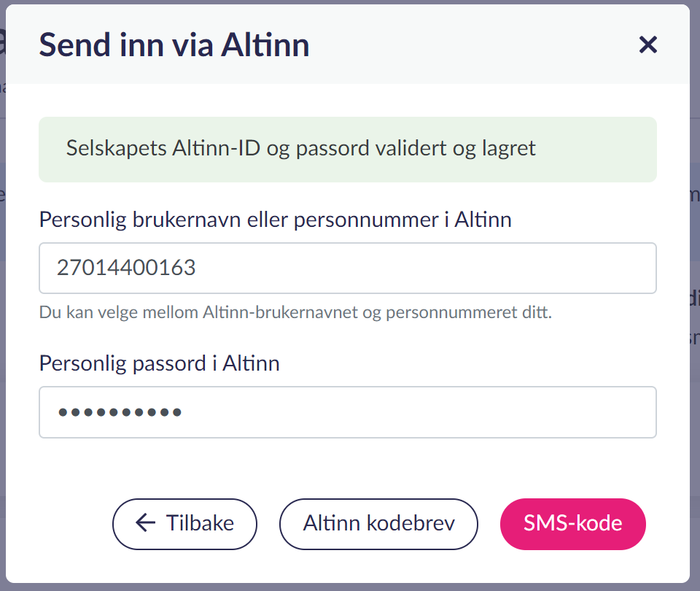Click the 'Selskapets Altinn-ID og passord' message text
This screenshot has width=700, height=591.
(300, 149)
